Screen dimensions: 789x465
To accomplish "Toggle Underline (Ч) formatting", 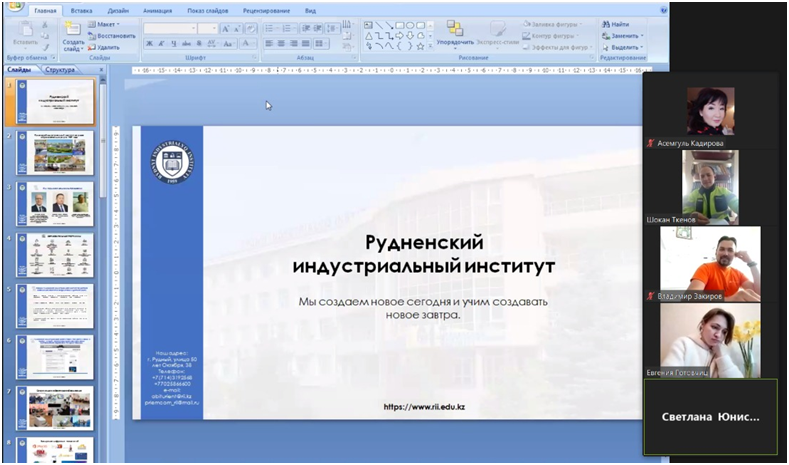I will tap(174, 44).
